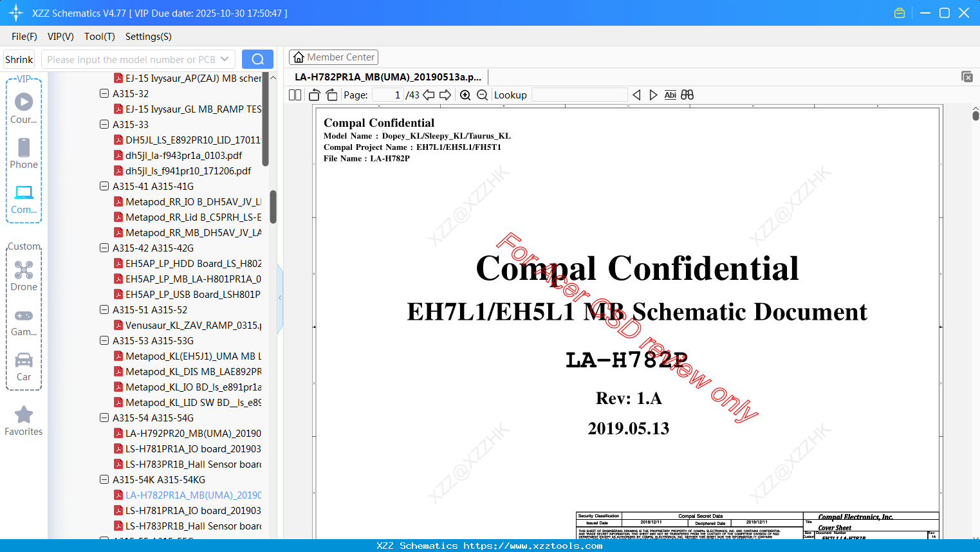Click the page number input field
The width and height of the screenshot is (980, 552).
coord(387,95)
